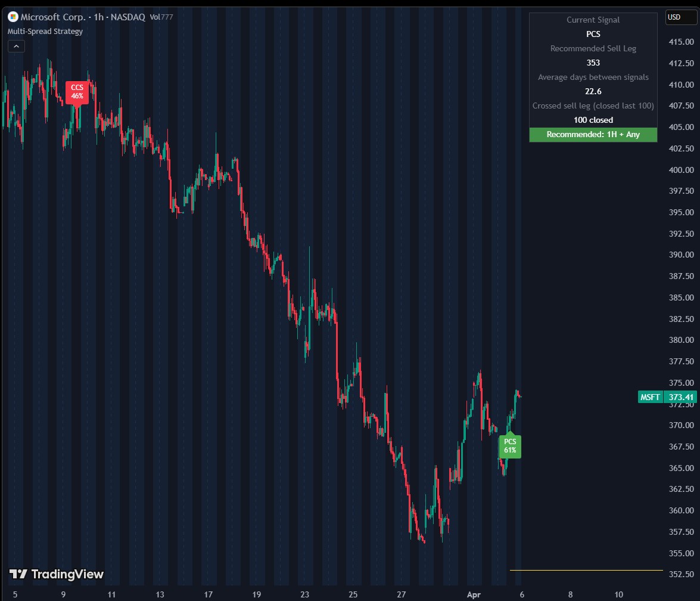Viewport: 700px width, 601px height.
Task: Click the MSFT price tag on the axis
Action: pyautogui.click(x=650, y=397)
